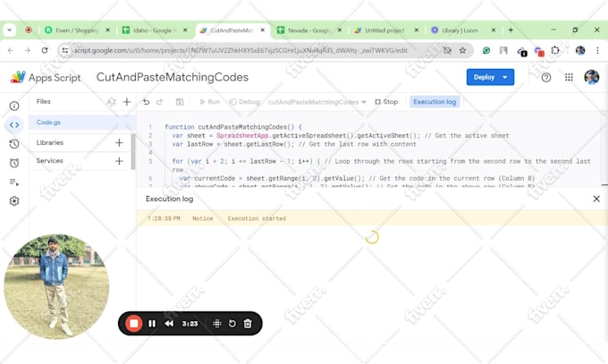The image size is (608, 364).
Task: Open Triggers alarm clock icon
Action: [x=14, y=163]
